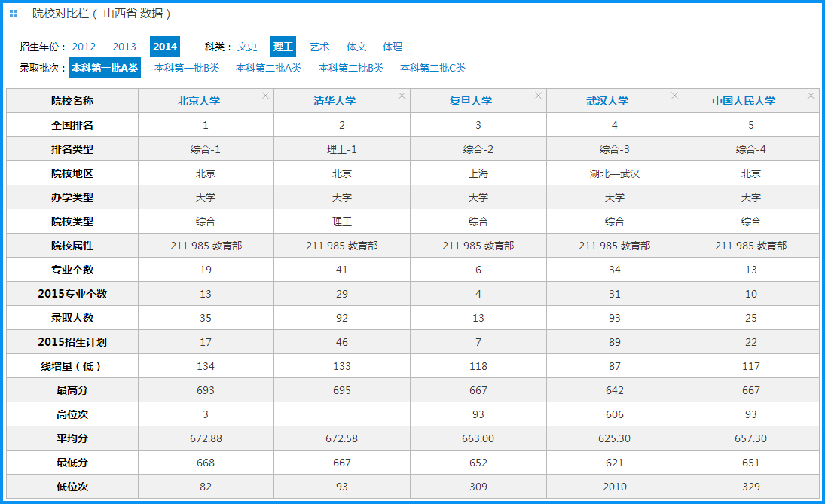Switch subject category to 体文
This screenshot has height=504, width=825.
(356, 47)
